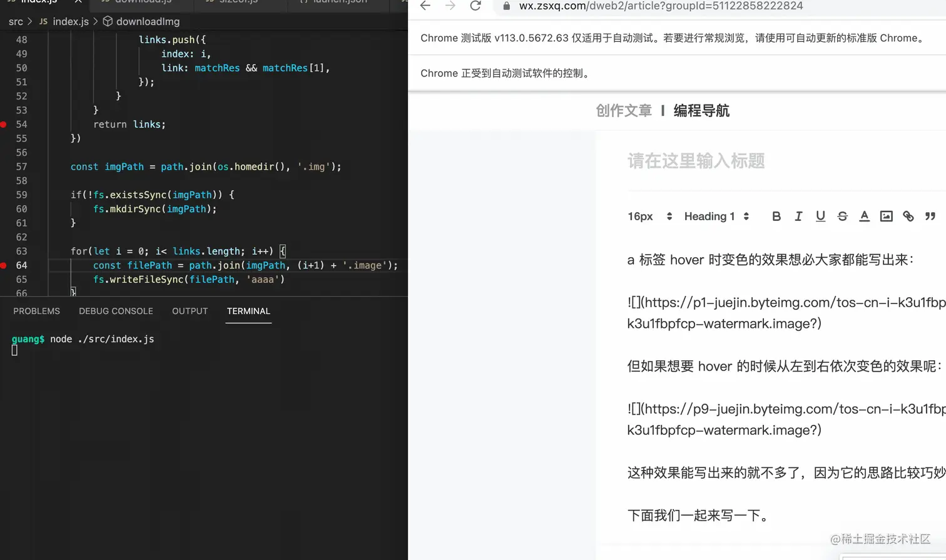
Task: Click the 'node ./src/index.js' terminal command
Action: (102, 339)
